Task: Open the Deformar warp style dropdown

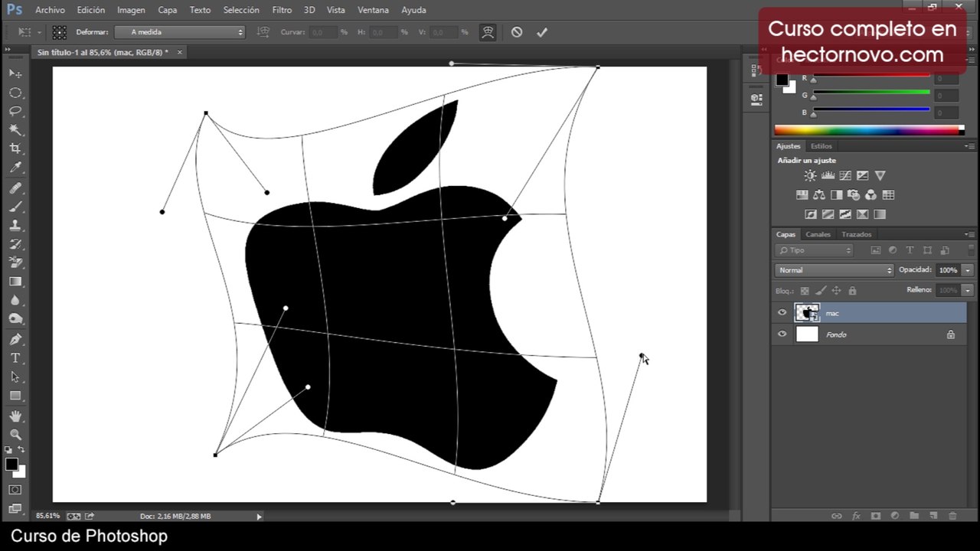Action: click(x=180, y=32)
